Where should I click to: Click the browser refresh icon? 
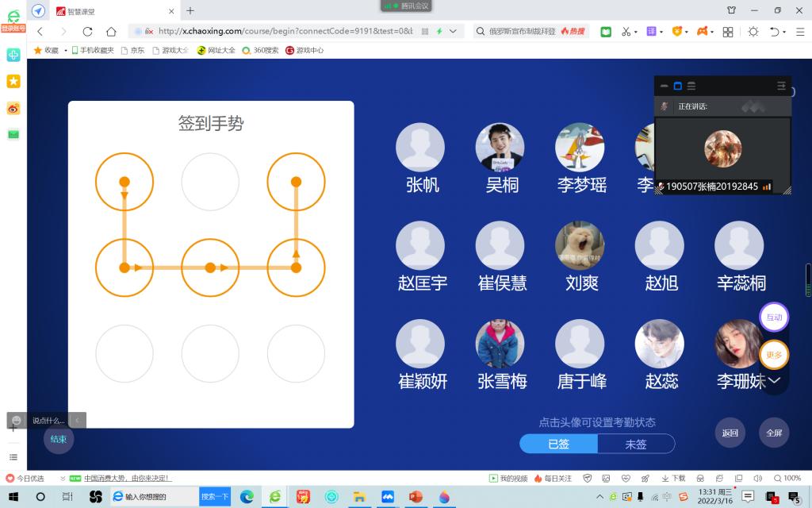click(87, 31)
